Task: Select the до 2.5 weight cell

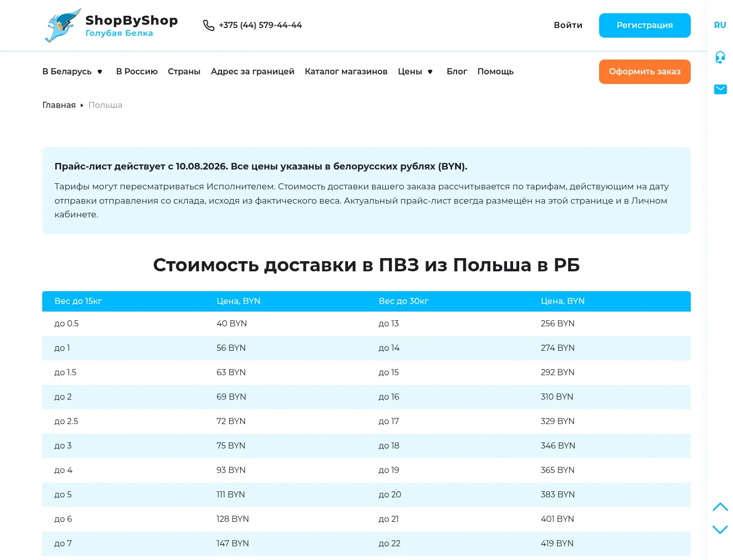Action: 66,422
